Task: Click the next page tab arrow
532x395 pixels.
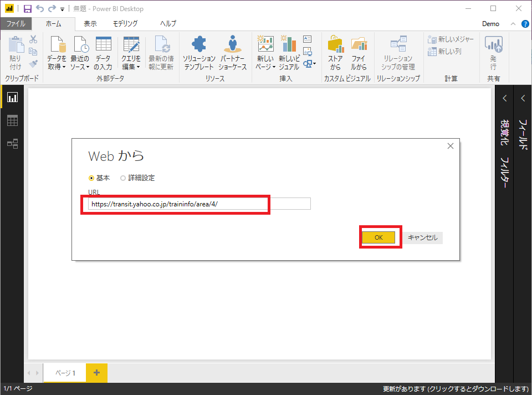Action: click(37, 373)
